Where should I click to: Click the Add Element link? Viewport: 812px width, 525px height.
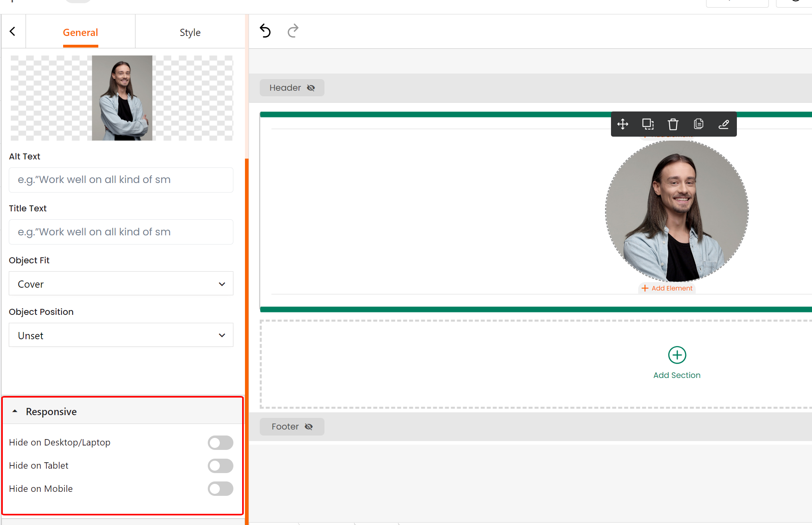[x=667, y=288]
